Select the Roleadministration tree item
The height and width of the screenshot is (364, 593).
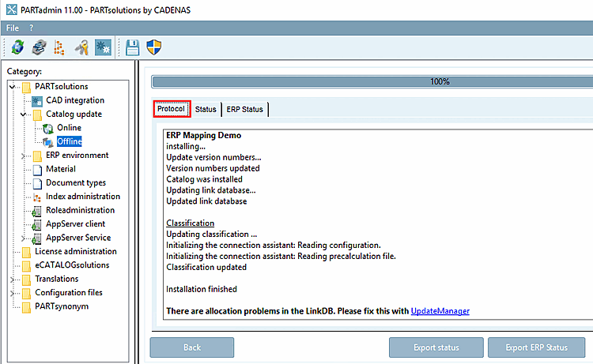[x=80, y=210]
